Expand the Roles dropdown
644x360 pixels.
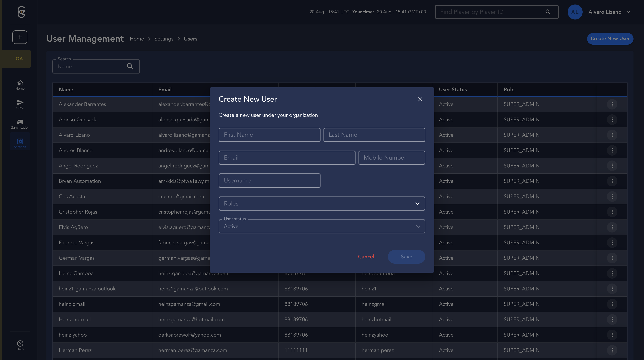[x=322, y=204]
